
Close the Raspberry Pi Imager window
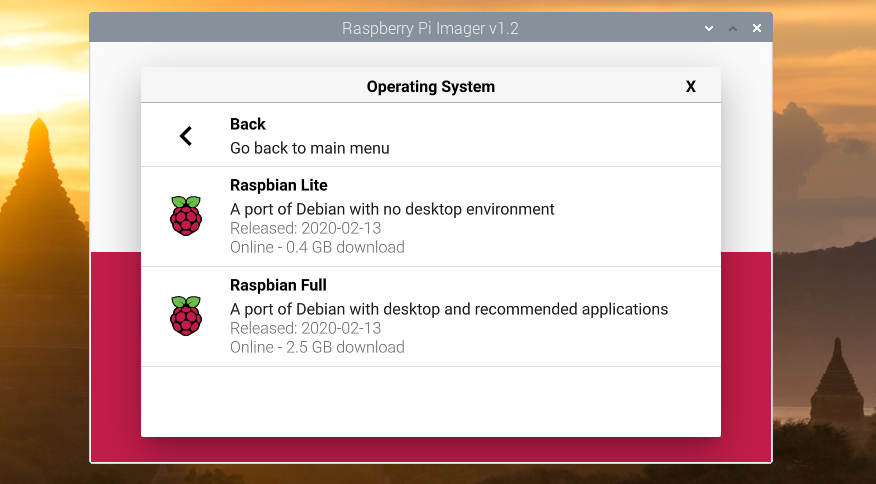point(757,28)
